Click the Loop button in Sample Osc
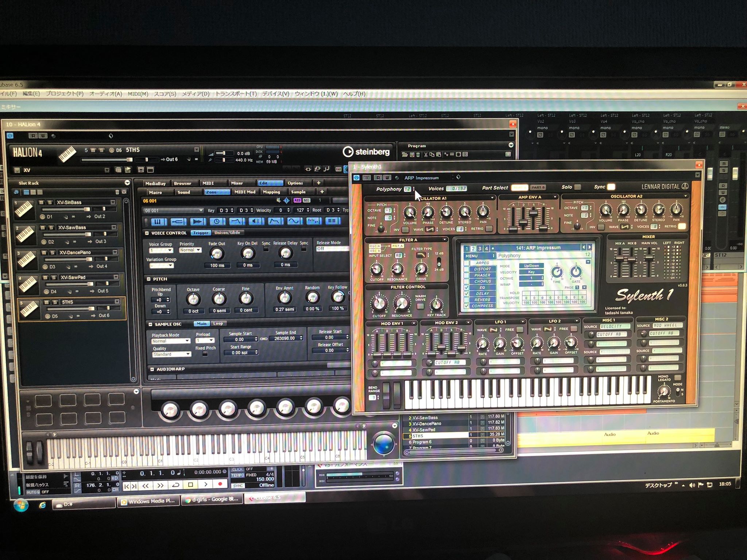The image size is (747, 560). (x=218, y=323)
